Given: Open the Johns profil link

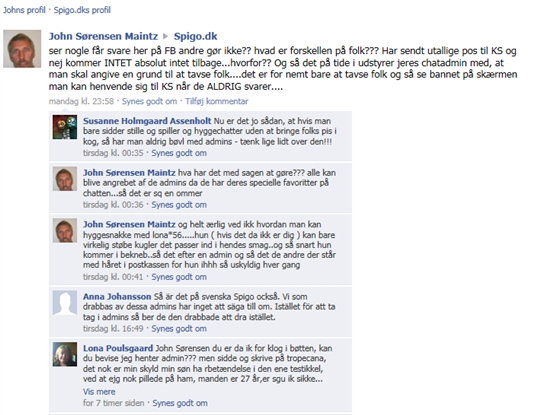Looking at the screenshot, I should [x=24, y=10].
